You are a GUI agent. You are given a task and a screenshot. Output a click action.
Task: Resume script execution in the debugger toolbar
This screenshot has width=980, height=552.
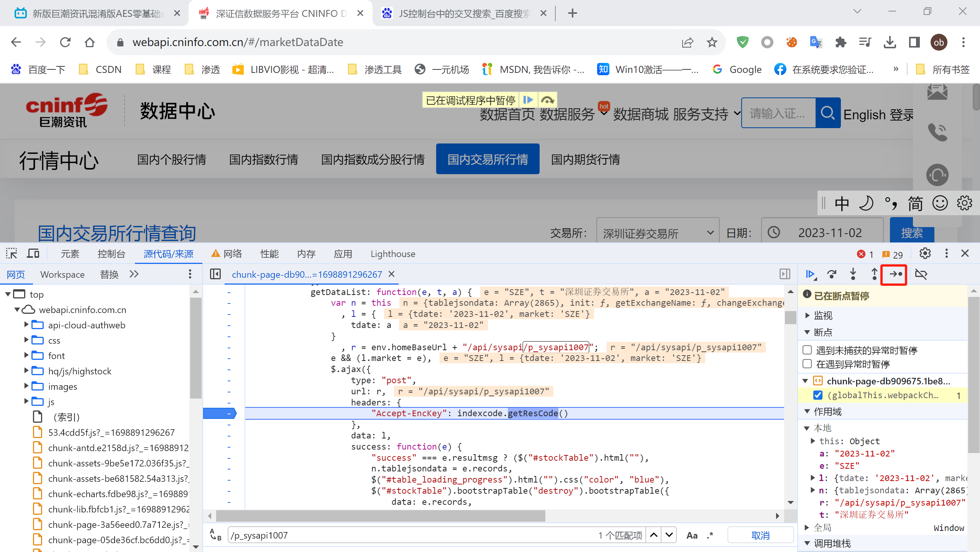click(810, 274)
